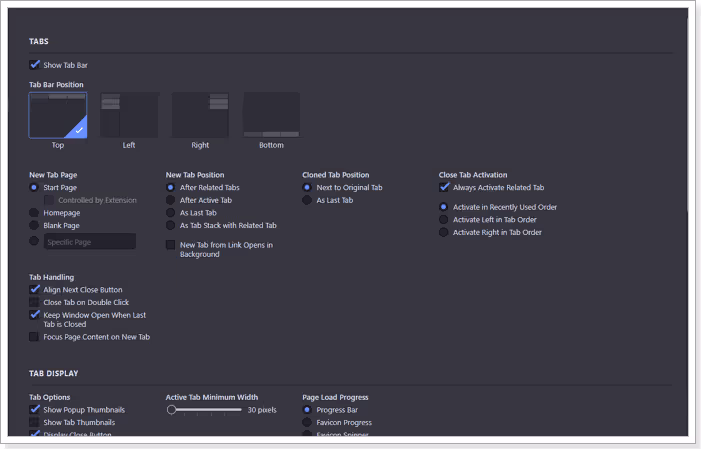Select the Bottom tab bar position thumbnail

point(271,115)
